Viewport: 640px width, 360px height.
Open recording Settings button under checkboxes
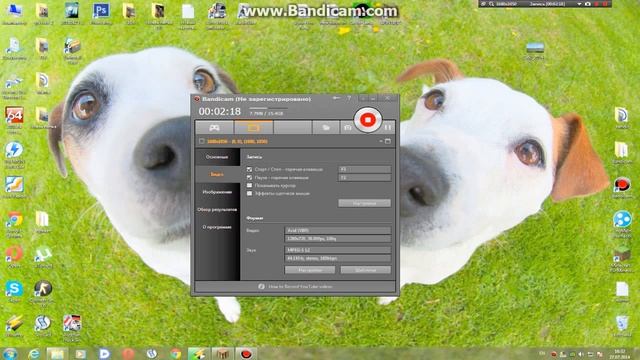tap(364, 203)
